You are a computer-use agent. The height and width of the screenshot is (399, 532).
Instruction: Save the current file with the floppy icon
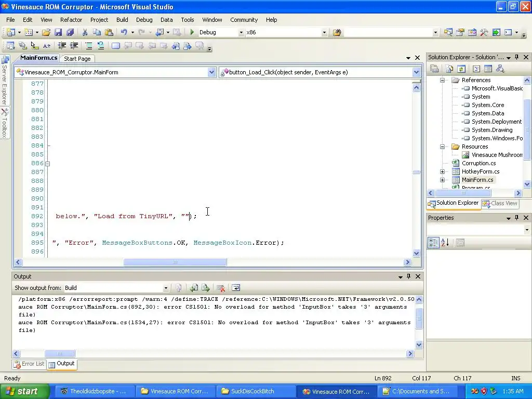click(58, 32)
